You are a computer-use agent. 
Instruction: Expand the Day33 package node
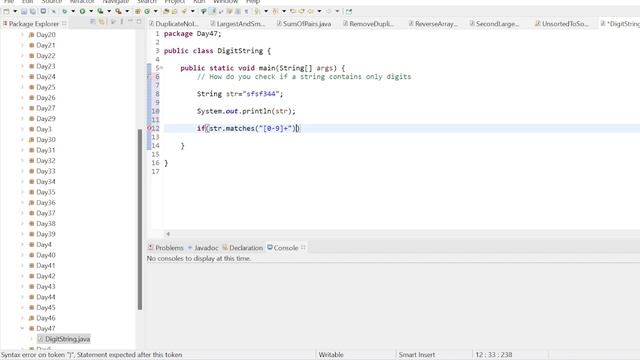pyautogui.click(x=22, y=171)
